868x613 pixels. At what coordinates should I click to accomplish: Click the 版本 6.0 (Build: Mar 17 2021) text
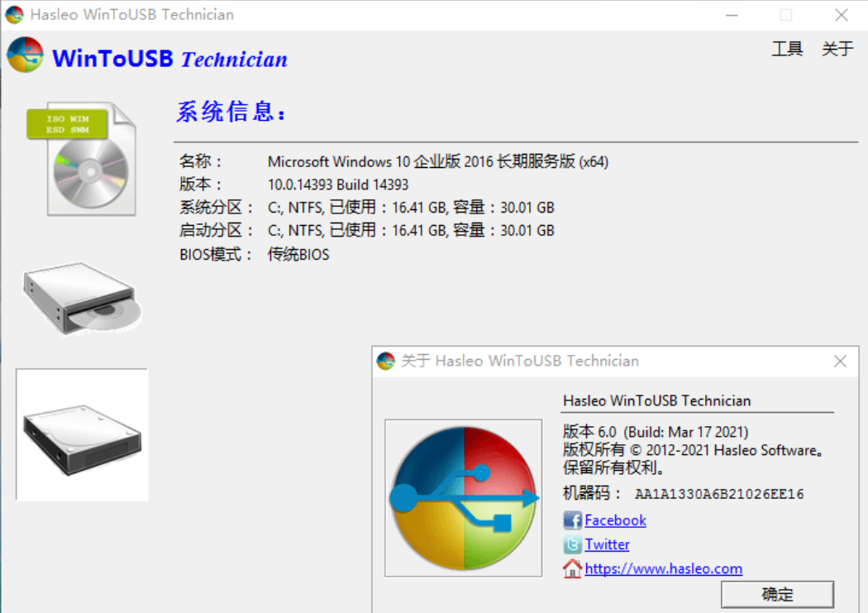[656, 431]
